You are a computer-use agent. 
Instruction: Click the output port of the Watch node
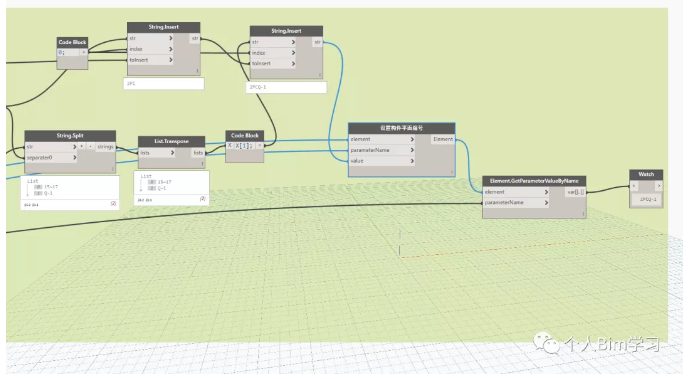[659, 186]
